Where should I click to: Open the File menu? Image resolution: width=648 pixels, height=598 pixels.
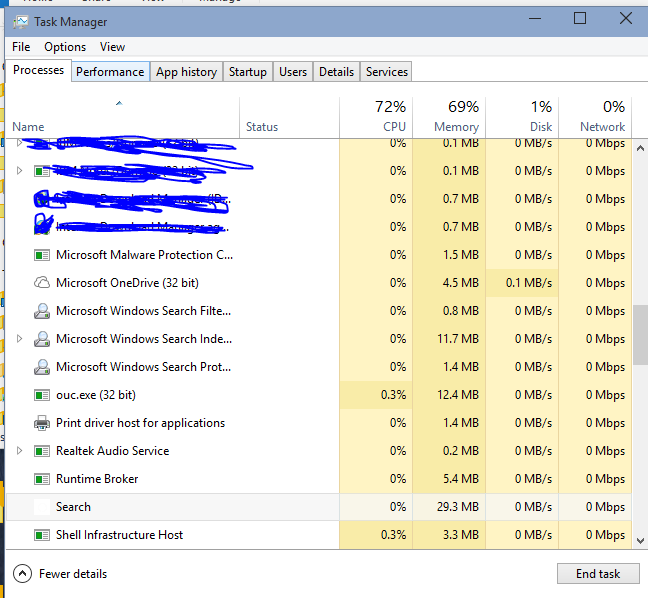(x=21, y=47)
